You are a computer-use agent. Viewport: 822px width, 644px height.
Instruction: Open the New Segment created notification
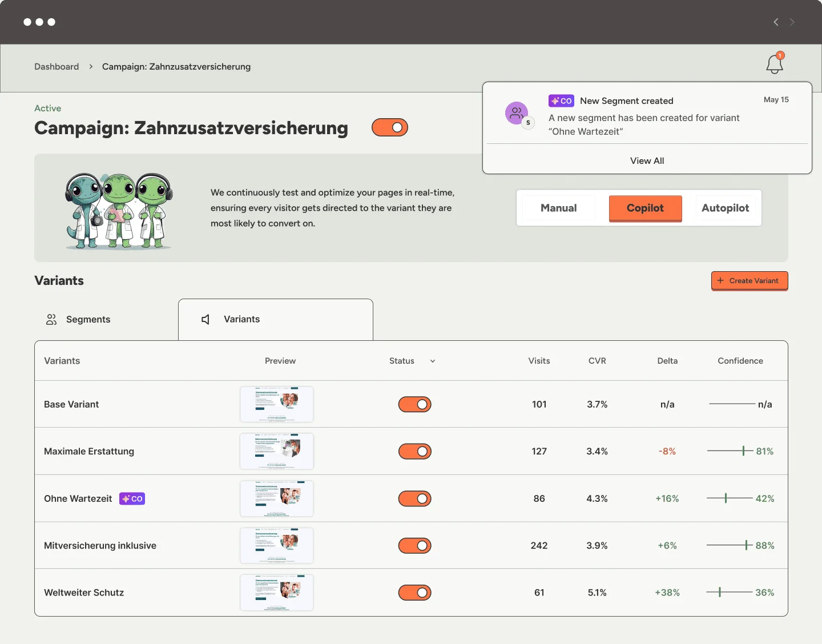pyautogui.click(x=647, y=115)
